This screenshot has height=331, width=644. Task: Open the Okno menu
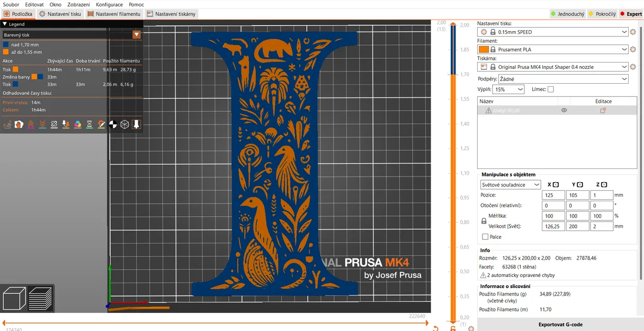56,4
